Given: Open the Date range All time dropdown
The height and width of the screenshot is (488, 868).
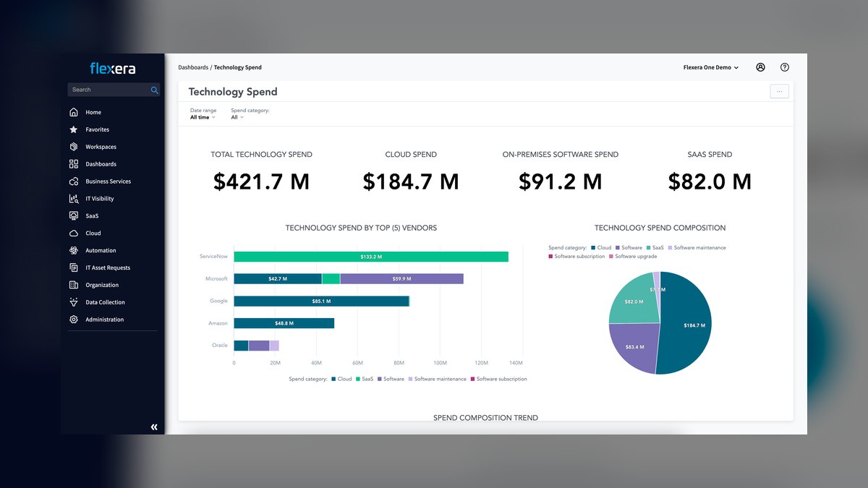Looking at the screenshot, I should click(x=203, y=117).
